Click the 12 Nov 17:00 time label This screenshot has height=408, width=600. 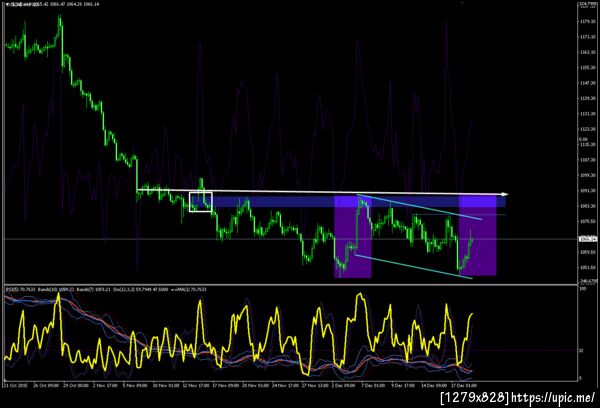[196, 385]
